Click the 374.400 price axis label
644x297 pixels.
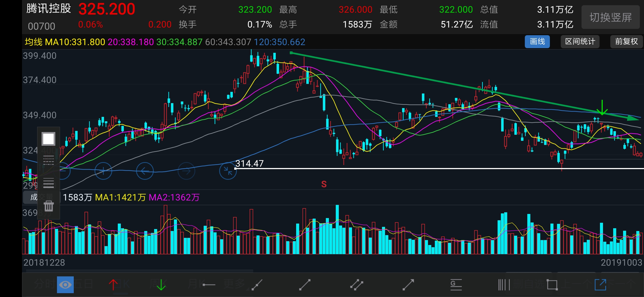(40, 80)
